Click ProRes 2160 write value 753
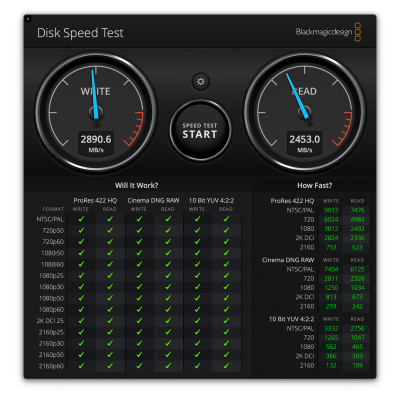Image resolution: width=400 pixels, height=400 pixels. (331, 247)
